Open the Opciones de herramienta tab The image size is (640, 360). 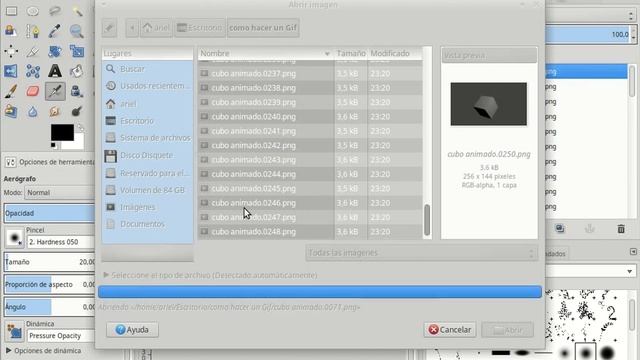tap(49, 162)
